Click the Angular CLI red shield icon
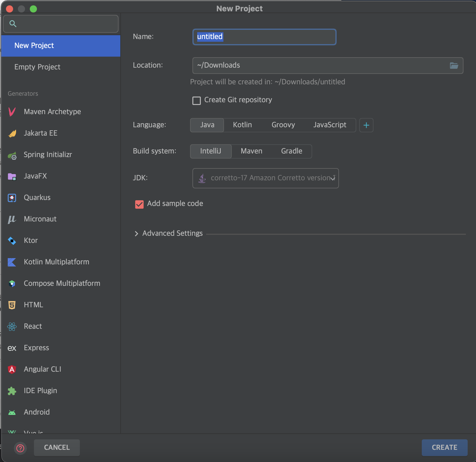This screenshot has height=462, width=476. click(12, 369)
